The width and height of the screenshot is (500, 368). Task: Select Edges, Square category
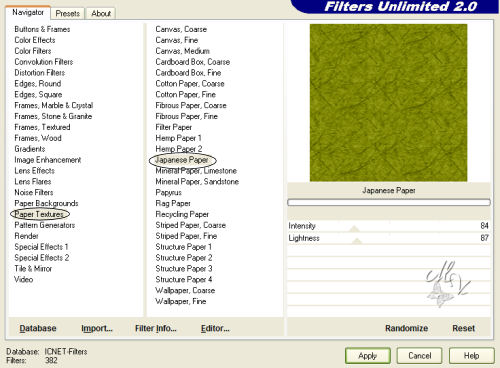pyautogui.click(x=38, y=94)
